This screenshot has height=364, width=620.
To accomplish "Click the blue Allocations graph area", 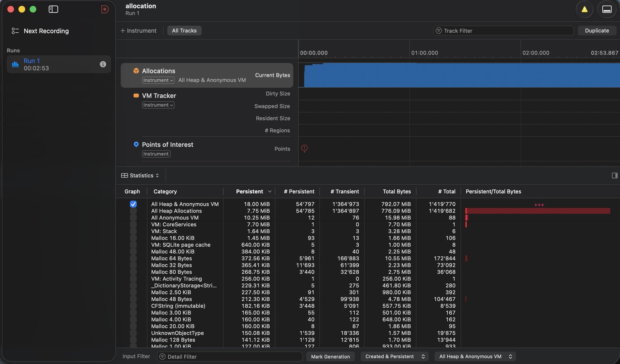I will [x=462, y=75].
